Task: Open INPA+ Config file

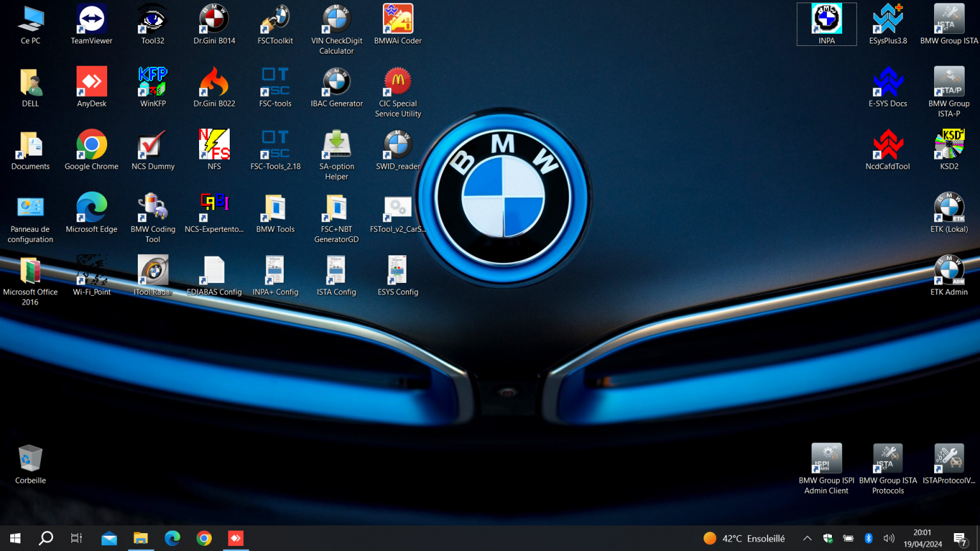Action: click(275, 275)
